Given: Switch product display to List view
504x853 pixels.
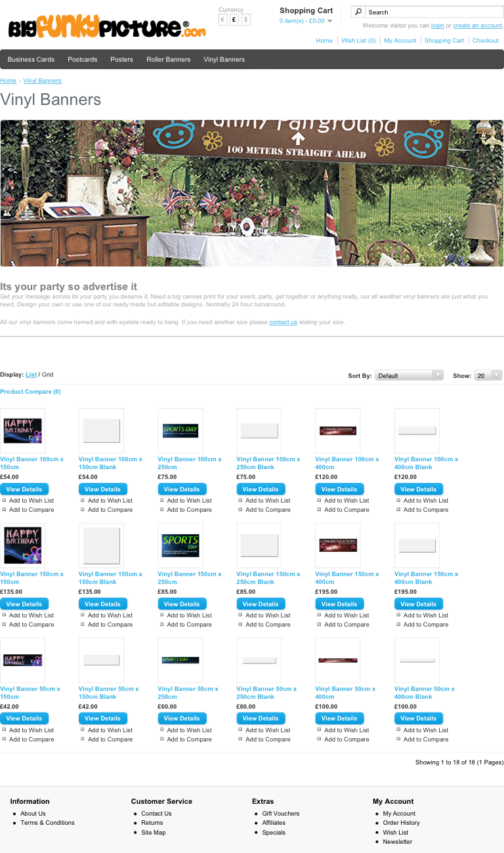Looking at the screenshot, I should coord(31,375).
